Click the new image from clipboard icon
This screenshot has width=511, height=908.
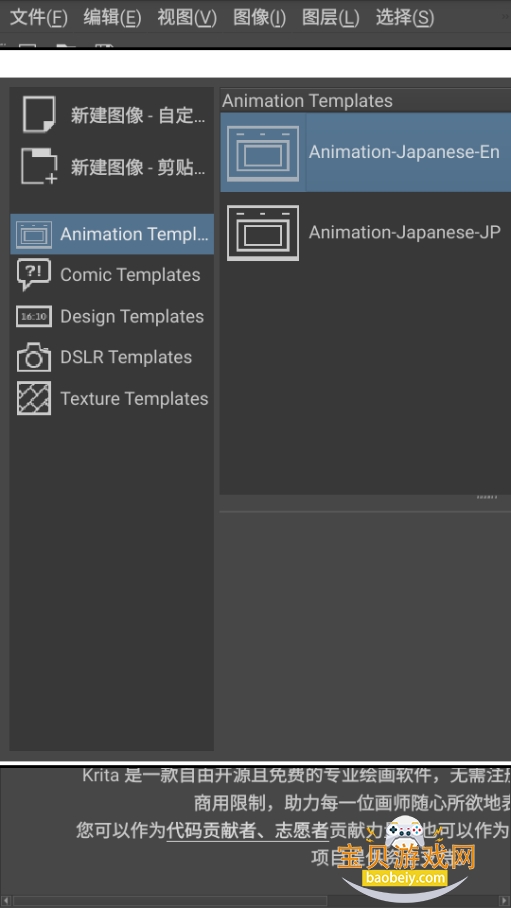(x=39, y=166)
